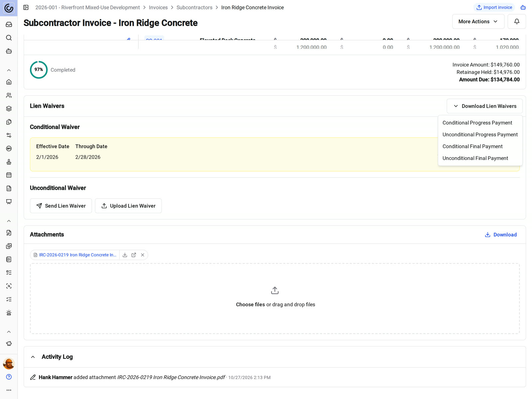
Task: Select Conditional Progress Payment option
Action: [480, 123]
